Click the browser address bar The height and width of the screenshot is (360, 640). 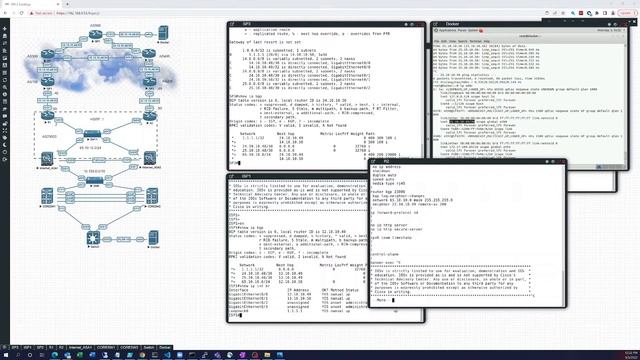[286, 13]
